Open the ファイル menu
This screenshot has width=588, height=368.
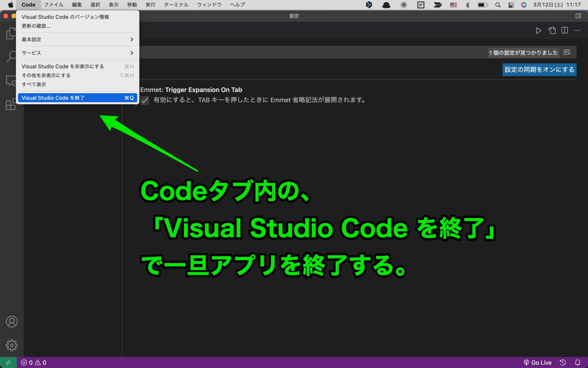click(54, 5)
